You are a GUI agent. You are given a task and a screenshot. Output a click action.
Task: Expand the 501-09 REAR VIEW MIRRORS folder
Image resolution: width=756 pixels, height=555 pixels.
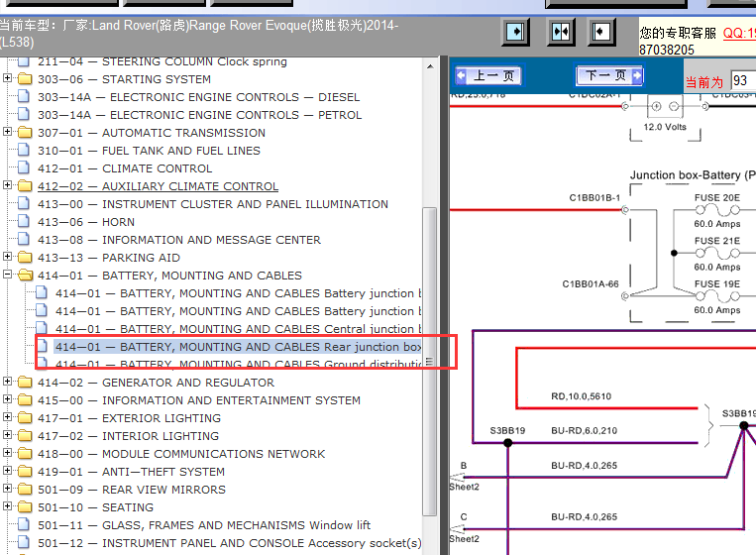pyautogui.click(x=7, y=489)
